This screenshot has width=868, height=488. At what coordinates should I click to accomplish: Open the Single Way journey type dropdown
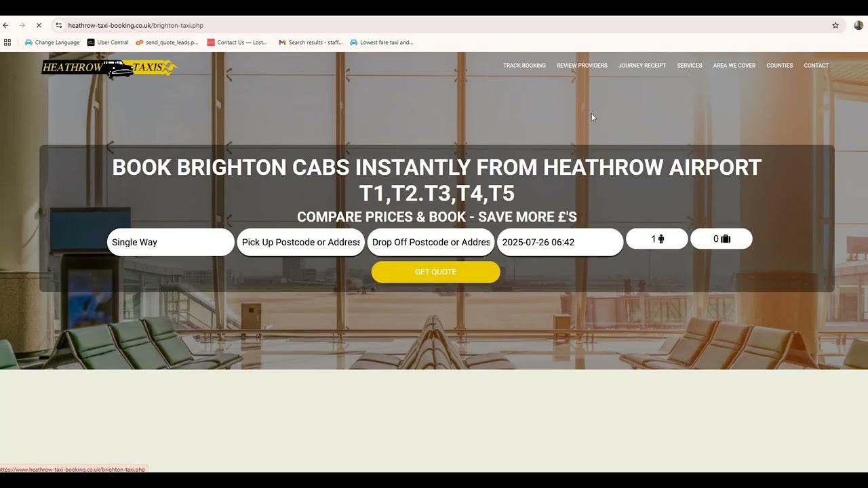click(170, 242)
